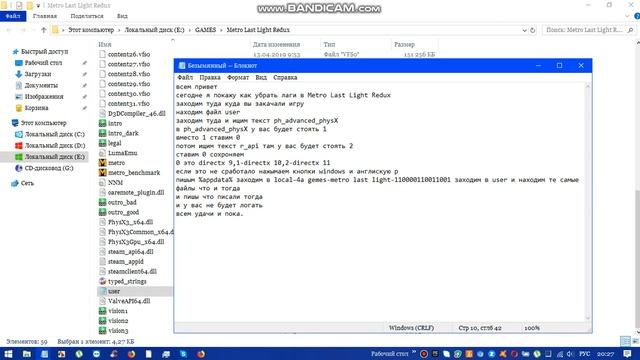Select the intro_dark file icon

(x=102, y=133)
